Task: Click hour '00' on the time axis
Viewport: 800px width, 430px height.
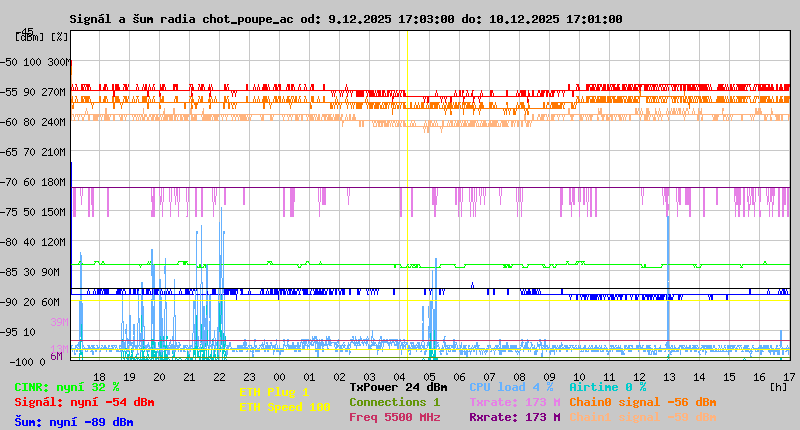Action: [x=280, y=377]
